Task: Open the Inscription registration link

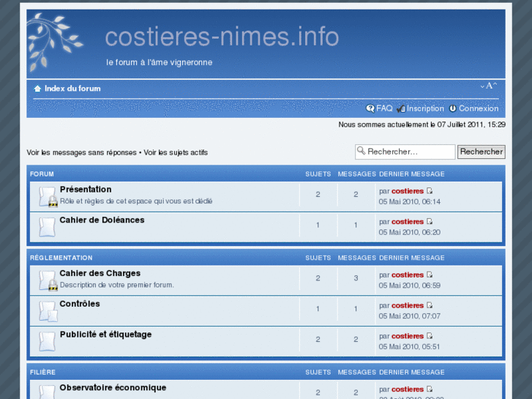Action: tap(425, 108)
